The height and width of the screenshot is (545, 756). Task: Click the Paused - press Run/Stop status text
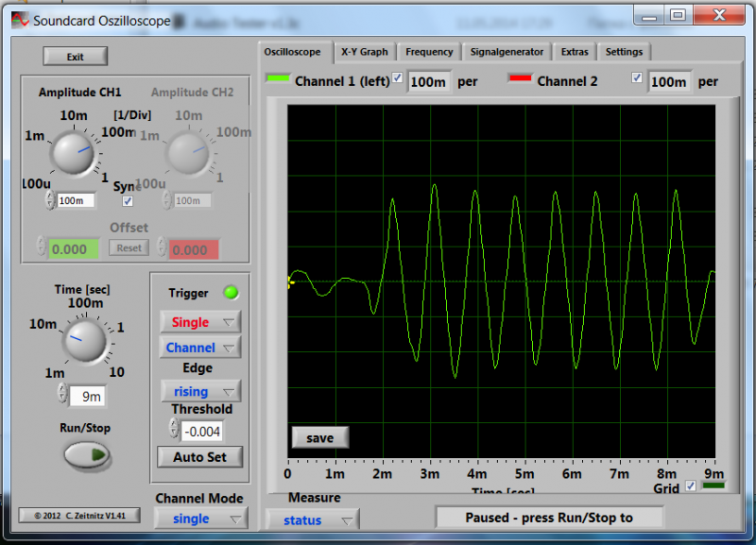[x=549, y=518]
